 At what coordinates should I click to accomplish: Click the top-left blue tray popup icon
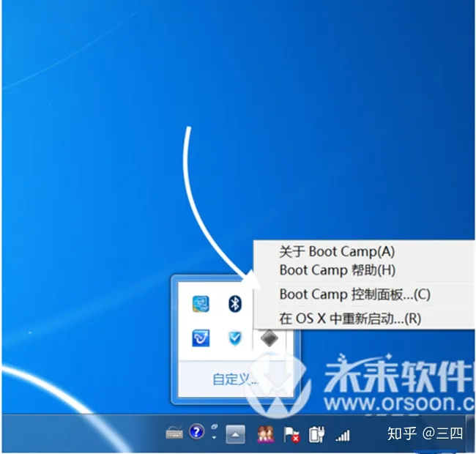201,303
